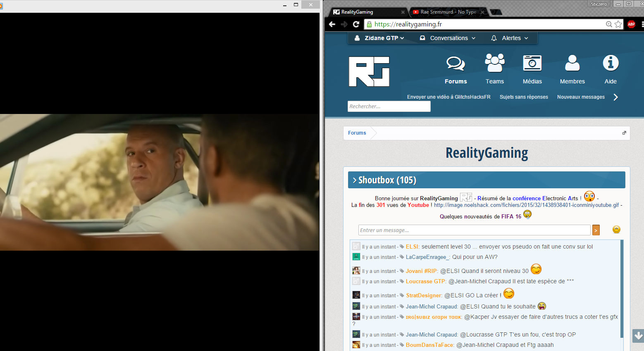Click Jovani #RIP's avatar in shoutbox
This screenshot has width=644, height=351.
point(356,270)
